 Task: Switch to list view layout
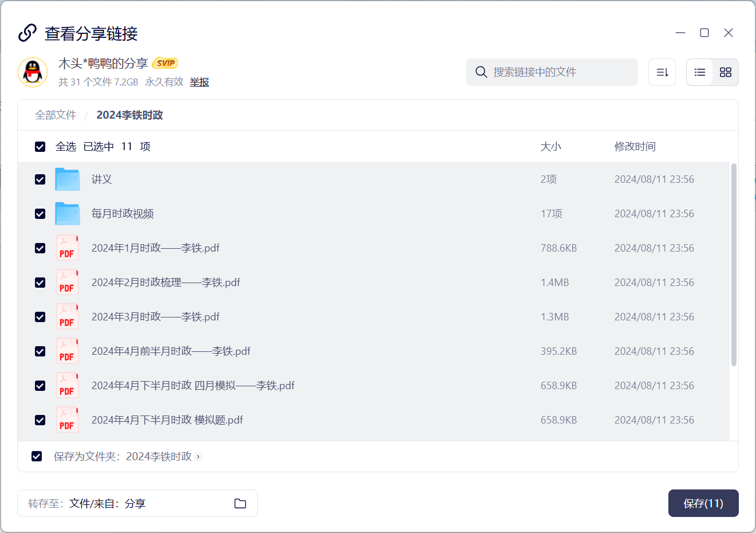point(699,72)
